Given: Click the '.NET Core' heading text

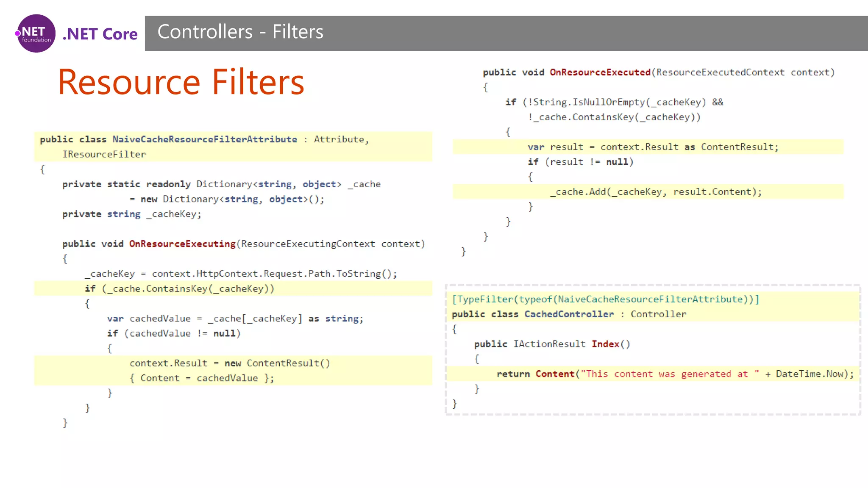Looking at the screenshot, I should point(100,34).
